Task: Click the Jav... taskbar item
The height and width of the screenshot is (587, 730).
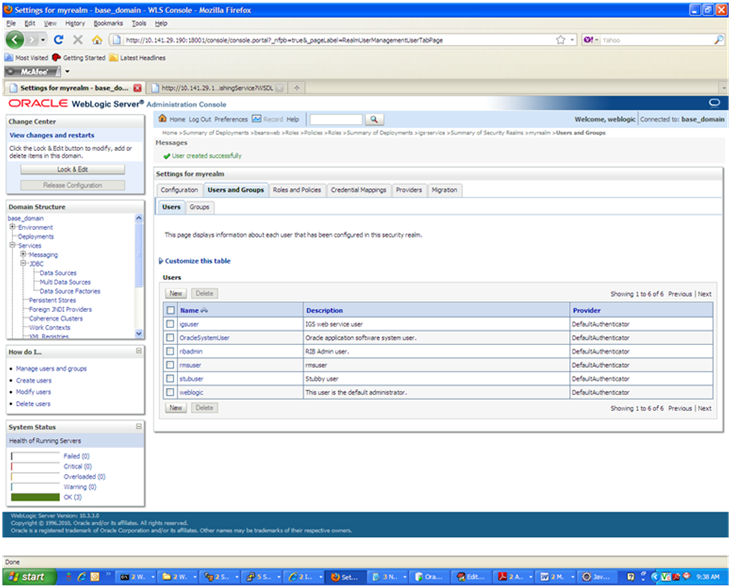Action: (597, 577)
